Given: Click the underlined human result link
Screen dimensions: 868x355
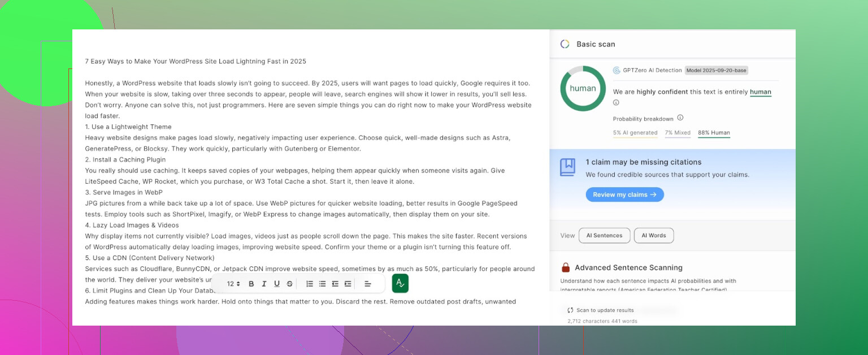Looking at the screenshot, I should pyautogui.click(x=760, y=92).
